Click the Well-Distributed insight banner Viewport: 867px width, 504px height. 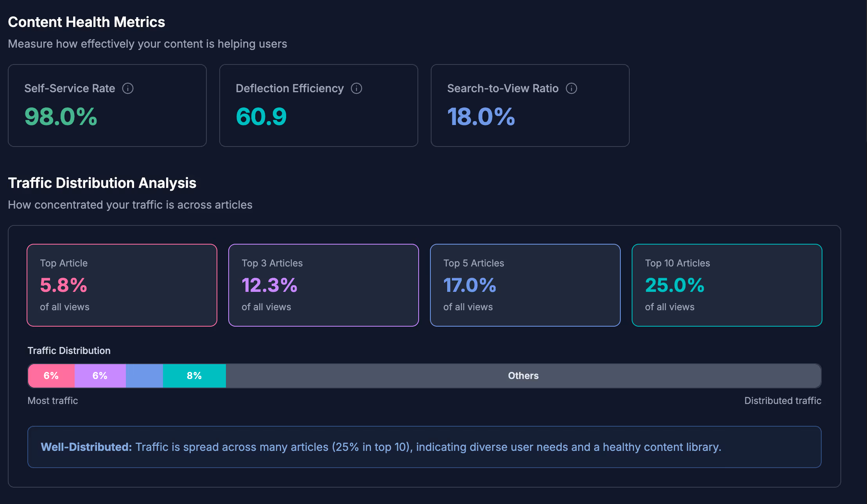424,447
